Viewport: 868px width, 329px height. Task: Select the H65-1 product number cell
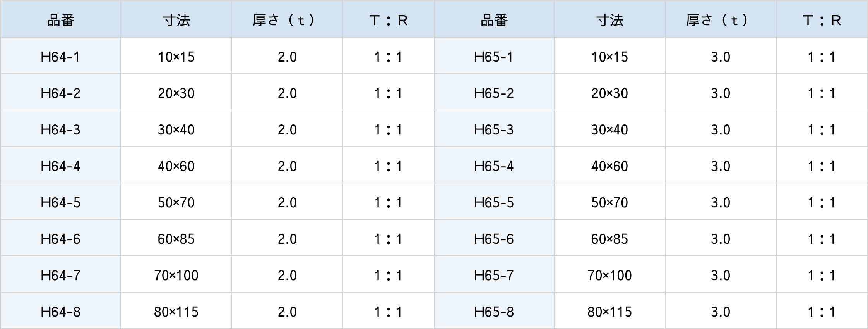[x=494, y=57]
